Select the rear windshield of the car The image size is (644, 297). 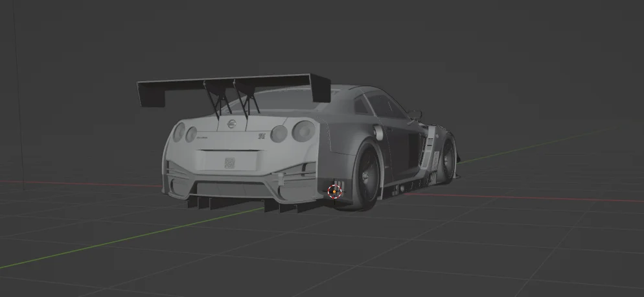tap(283, 101)
